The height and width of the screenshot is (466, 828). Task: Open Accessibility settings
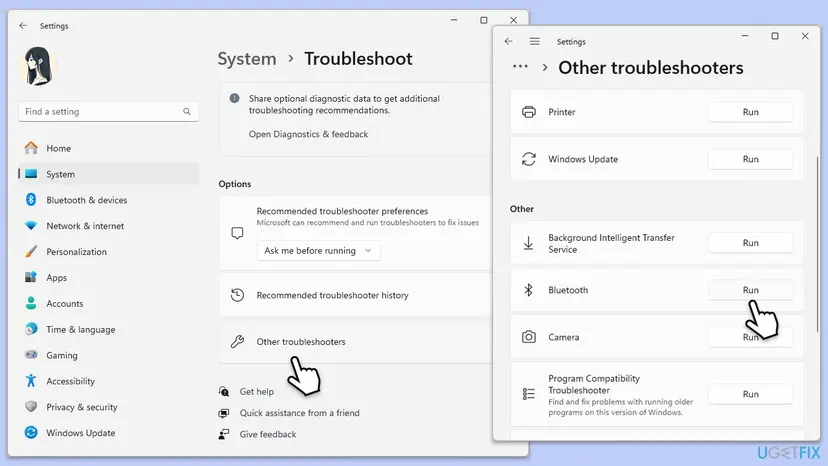[x=108, y=381]
